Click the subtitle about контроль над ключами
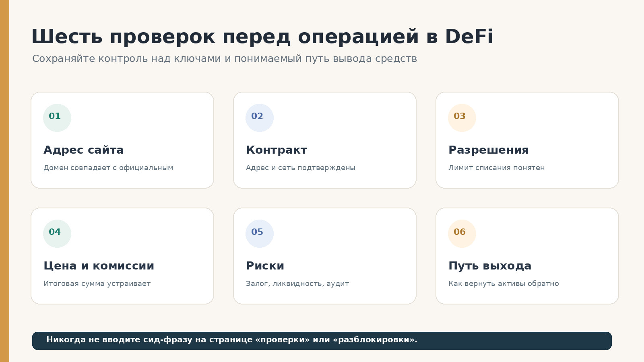 (x=225, y=59)
